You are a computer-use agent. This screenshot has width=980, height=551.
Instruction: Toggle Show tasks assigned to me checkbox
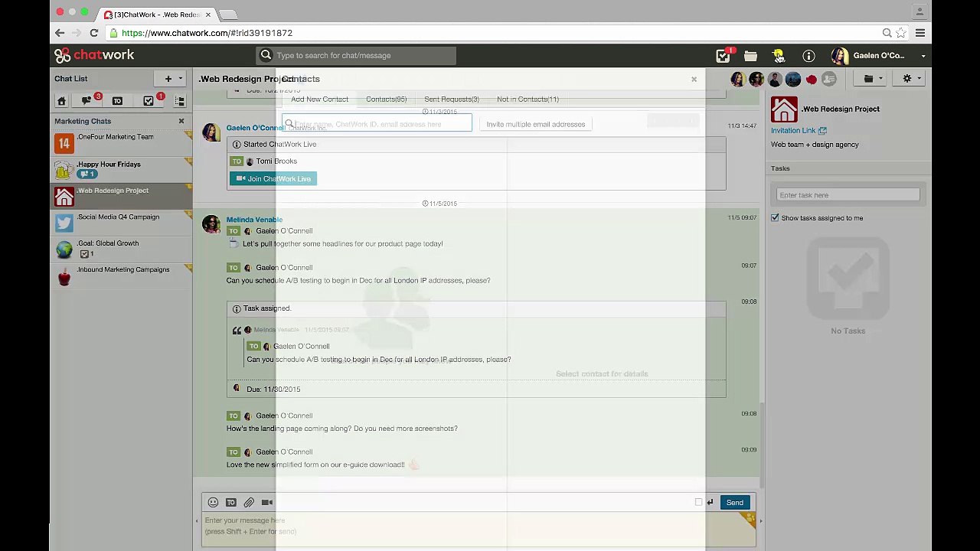click(x=775, y=218)
